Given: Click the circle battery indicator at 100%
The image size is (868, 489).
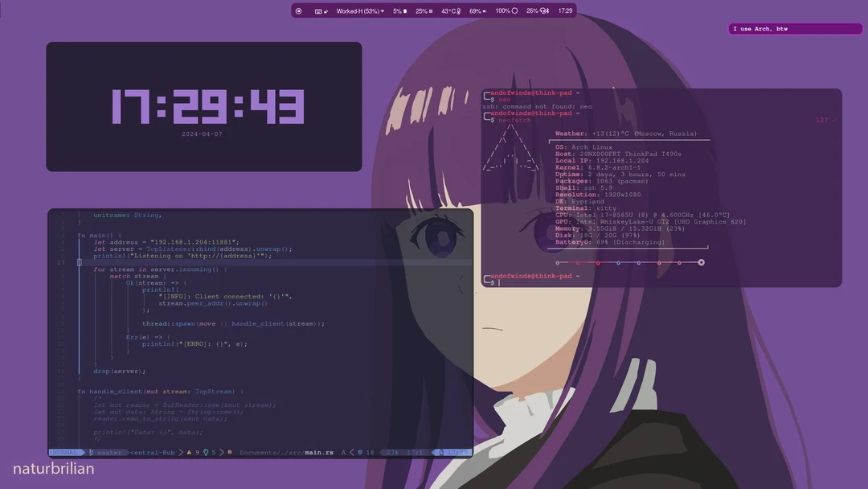Looking at the screenshot, I should click(x=514, y=10).
